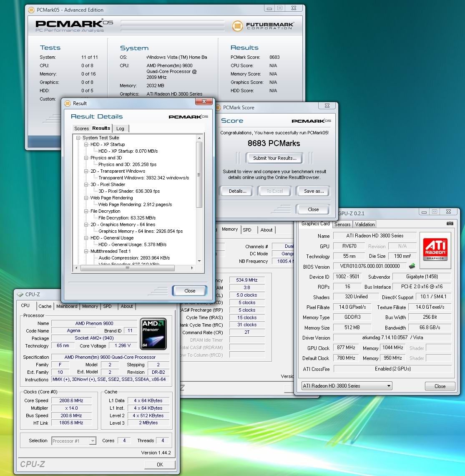Open the Memory tab in front CPU-Z window
Image resolution: width=465 pixels, height=476 pixels.
pos(90,306)
